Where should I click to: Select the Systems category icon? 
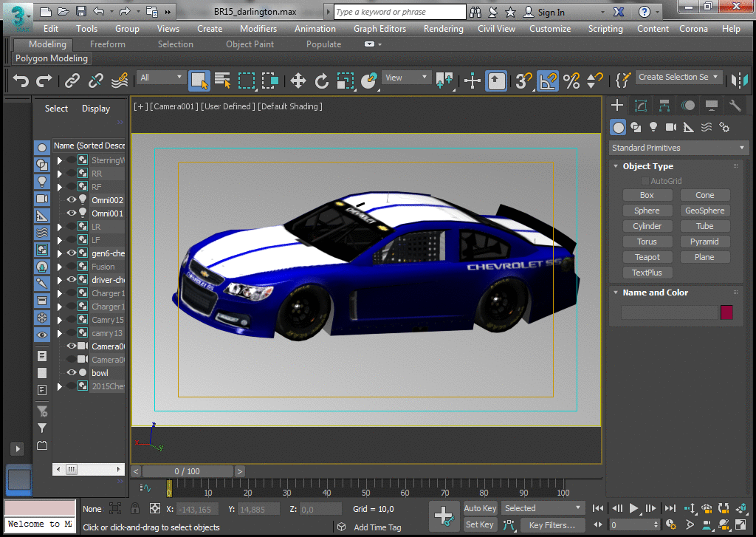click(724, 127)
